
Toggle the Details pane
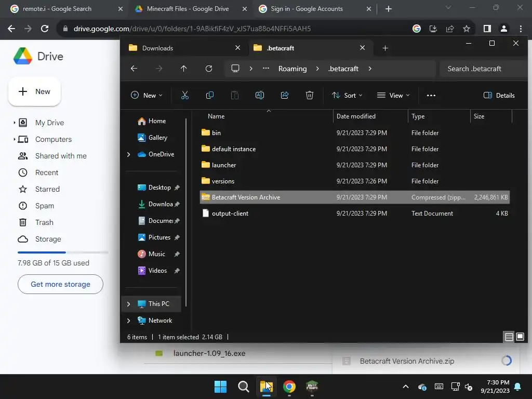tap(499, 96)
